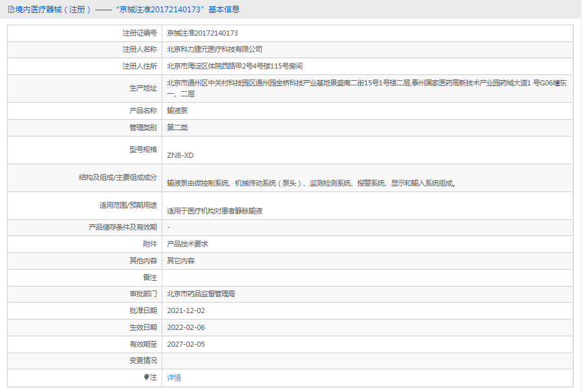The height and width of the screenshot is (392, 584).
Task: Click the 其他内容 label
Action: tap(143, 261)
